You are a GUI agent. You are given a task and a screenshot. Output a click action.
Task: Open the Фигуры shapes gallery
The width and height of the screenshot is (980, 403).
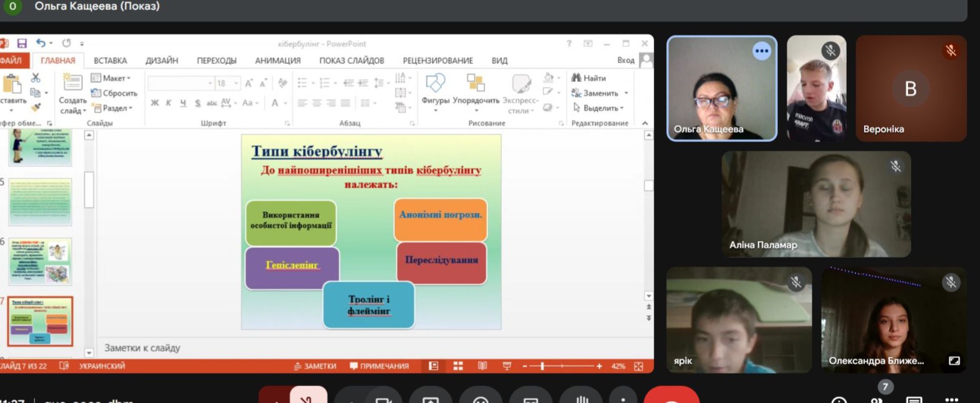pos(436,89)
